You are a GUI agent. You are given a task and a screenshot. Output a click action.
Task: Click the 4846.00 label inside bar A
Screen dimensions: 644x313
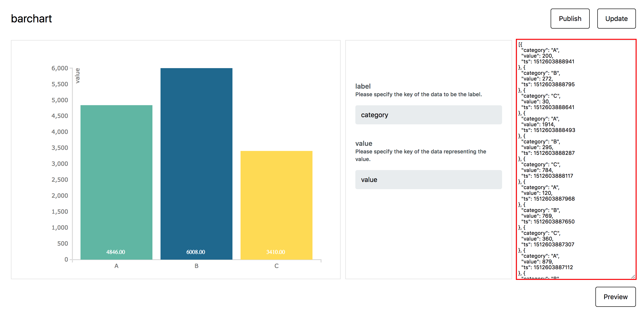point(116,252)
